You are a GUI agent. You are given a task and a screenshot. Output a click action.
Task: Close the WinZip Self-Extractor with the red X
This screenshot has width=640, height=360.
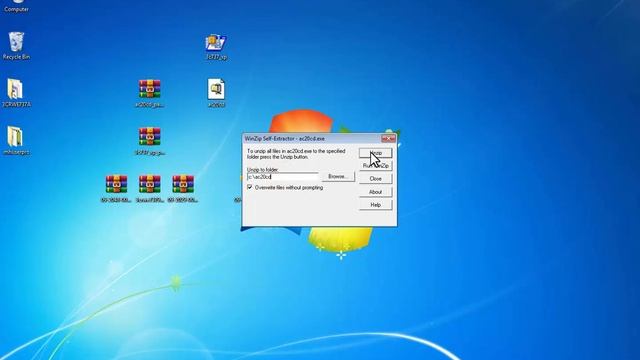[388, 139]
